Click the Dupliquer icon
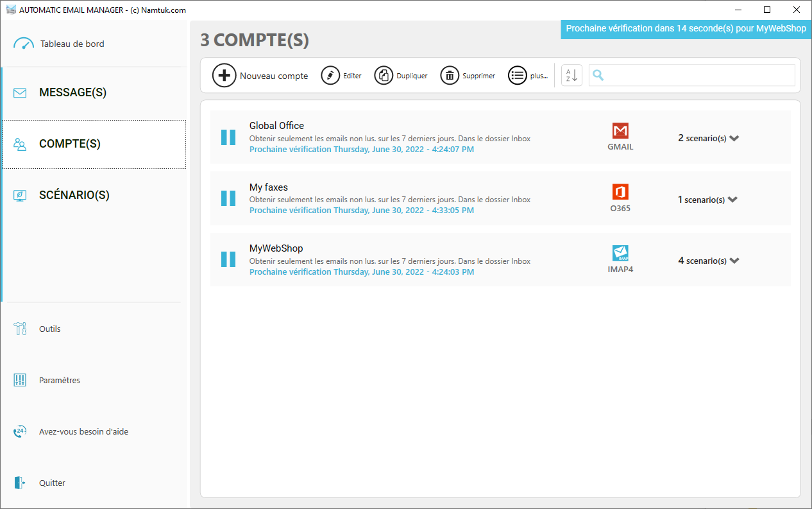Viewport: 812px width, 509px height. click(x=384, y=75)
